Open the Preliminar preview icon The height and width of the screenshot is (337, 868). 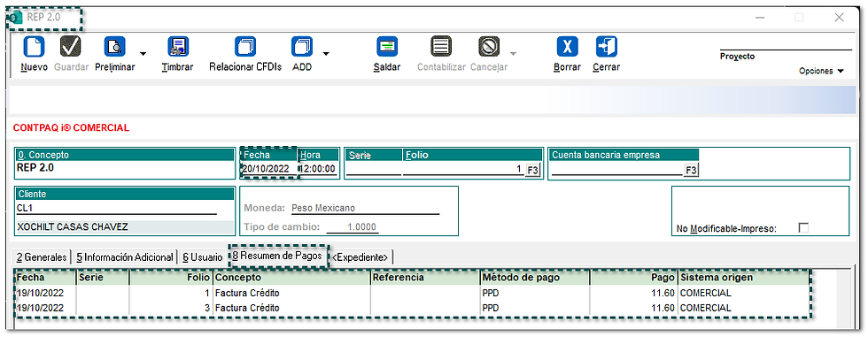coord(114,46)
